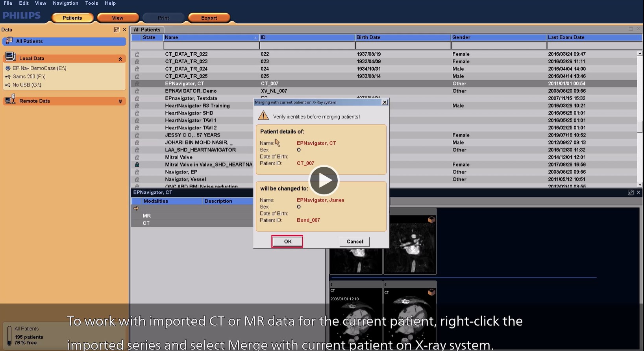Viewport: 644px width, 351px height.
Task: Play the video overlay button
Action: 324,180
